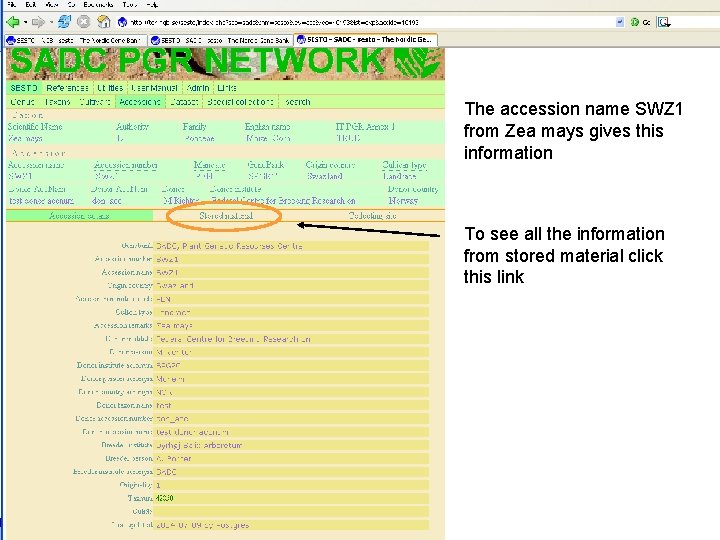The height and width of the screenshot is (540, 720).
Task: Go to the Home page icon
Action: coord(104,22)
